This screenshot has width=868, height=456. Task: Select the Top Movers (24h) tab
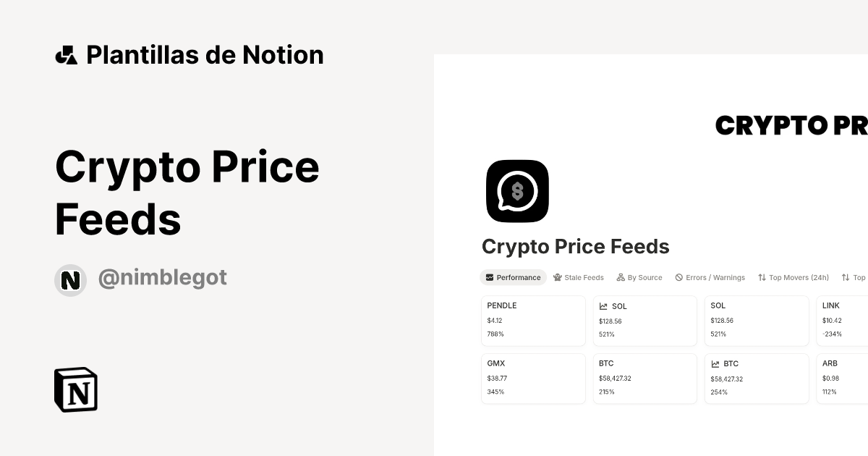[x=799, y=277]
